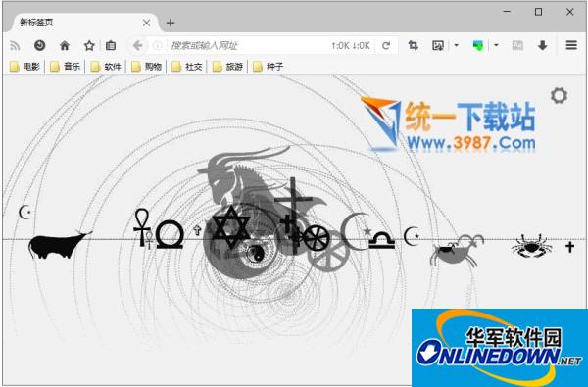Open the 社交 bookmark folder
The height and width of the screenshot is (387, 588).
point(187,67)
